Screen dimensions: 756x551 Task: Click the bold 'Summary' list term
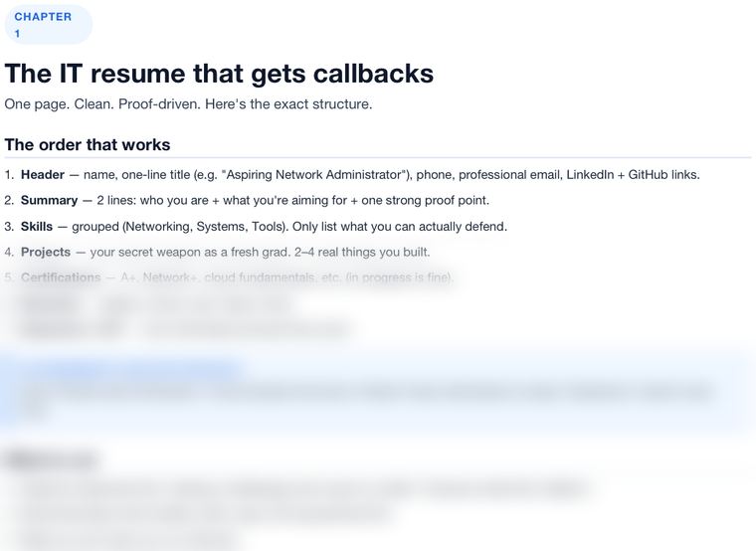click(x=49, y=200)
